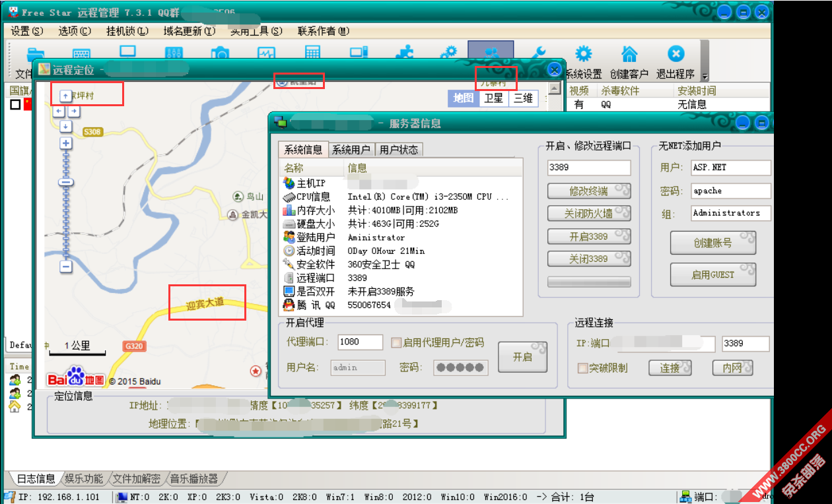The height and width of the screenshot is (504, 832).
Task: Click wrench icon in main toolbar
Action: 540,52
